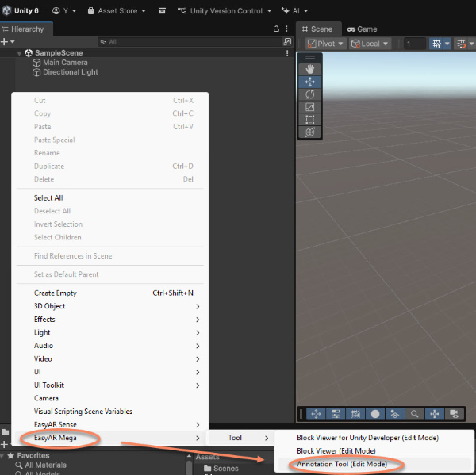The image size is (476, 475).
Task: Select the Transform tool
Action: click(309, 132)
